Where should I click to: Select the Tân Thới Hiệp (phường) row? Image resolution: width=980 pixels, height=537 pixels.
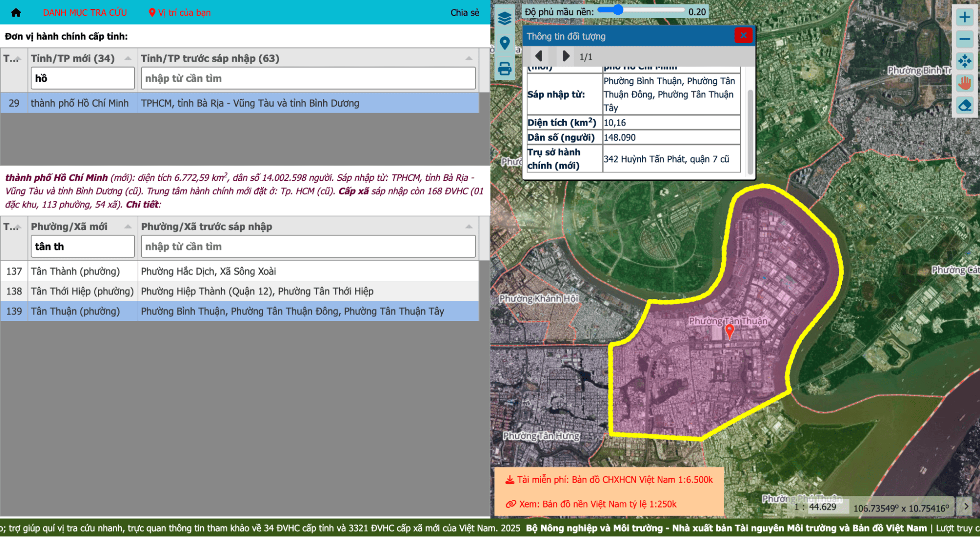tap(82, 292)
